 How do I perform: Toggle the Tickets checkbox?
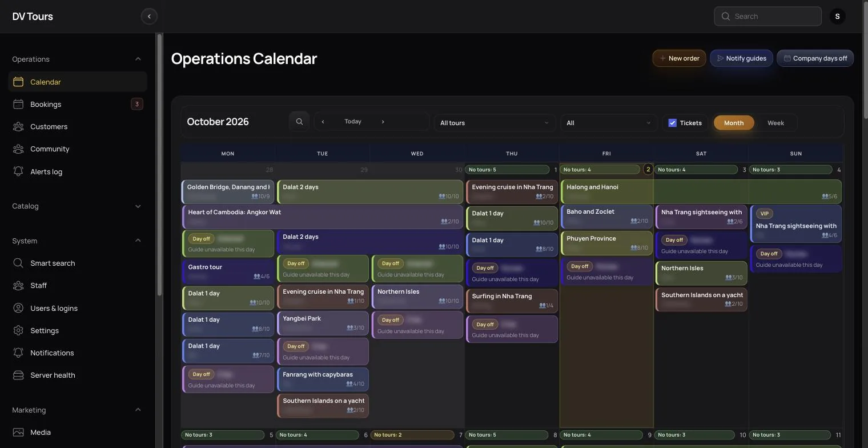tap(672, 123)
